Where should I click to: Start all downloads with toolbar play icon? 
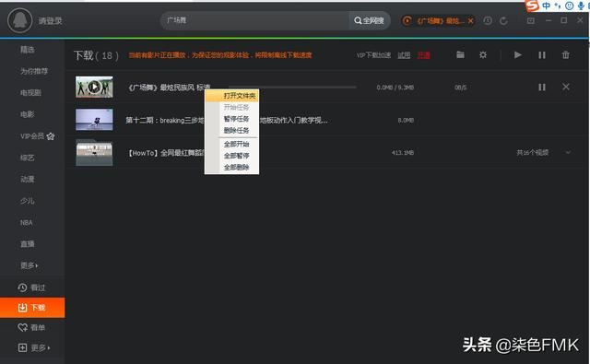518,55
